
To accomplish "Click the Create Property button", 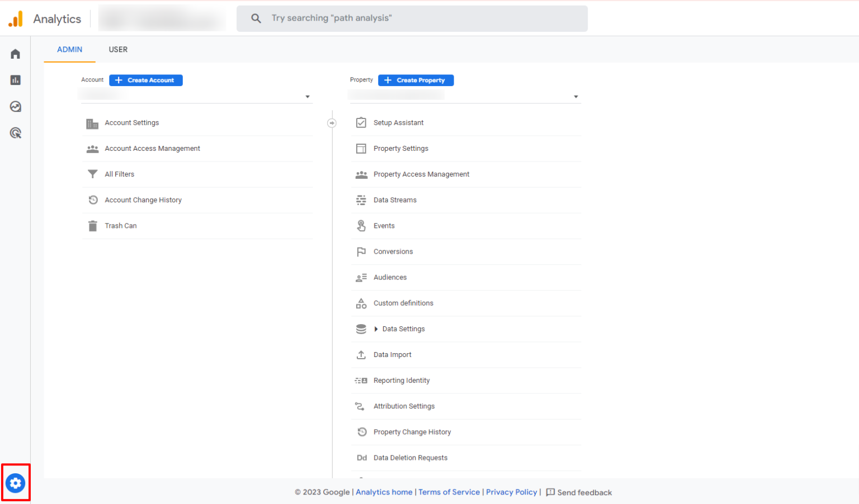I will 416,80.
